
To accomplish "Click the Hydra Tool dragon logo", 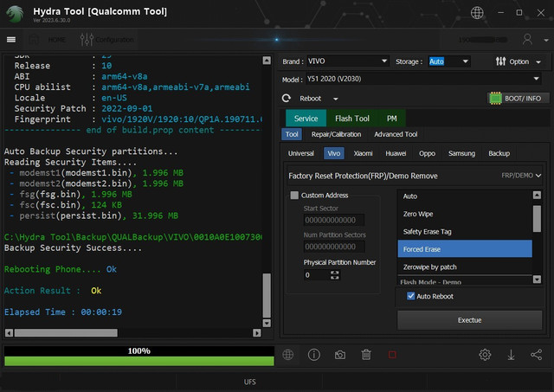I will click(15, 14).
